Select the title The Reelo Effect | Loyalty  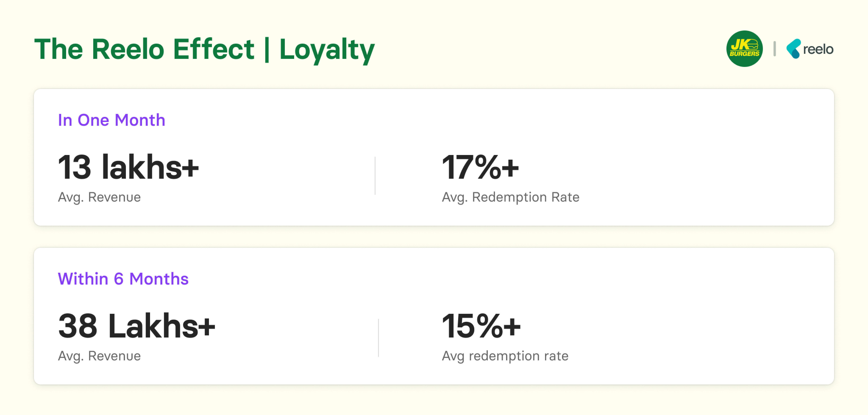click(204, 50)
